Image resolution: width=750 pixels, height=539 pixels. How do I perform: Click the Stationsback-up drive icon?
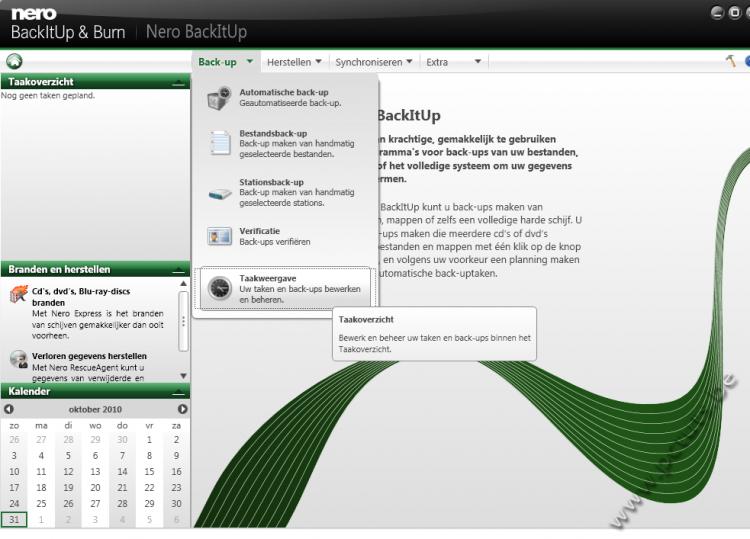[x=219, y=192]
